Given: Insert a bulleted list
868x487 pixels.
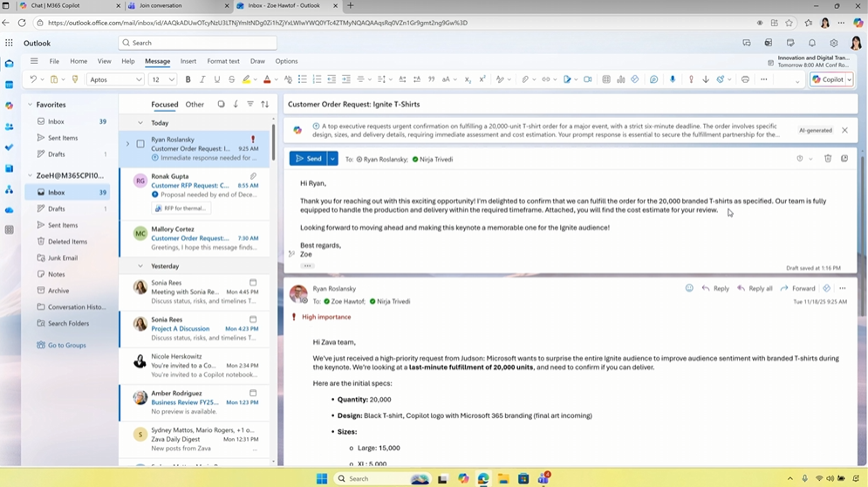Looking at the screenshot, I should click(302, 79).
